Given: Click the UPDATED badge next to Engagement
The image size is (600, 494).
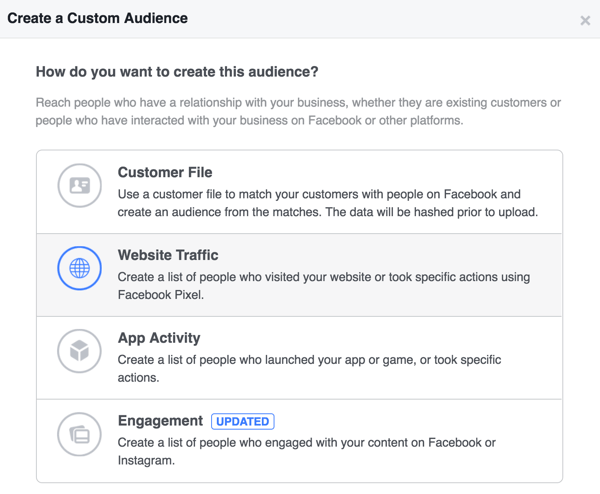Looking at the screenshot, I should click(x=243, y=421).
